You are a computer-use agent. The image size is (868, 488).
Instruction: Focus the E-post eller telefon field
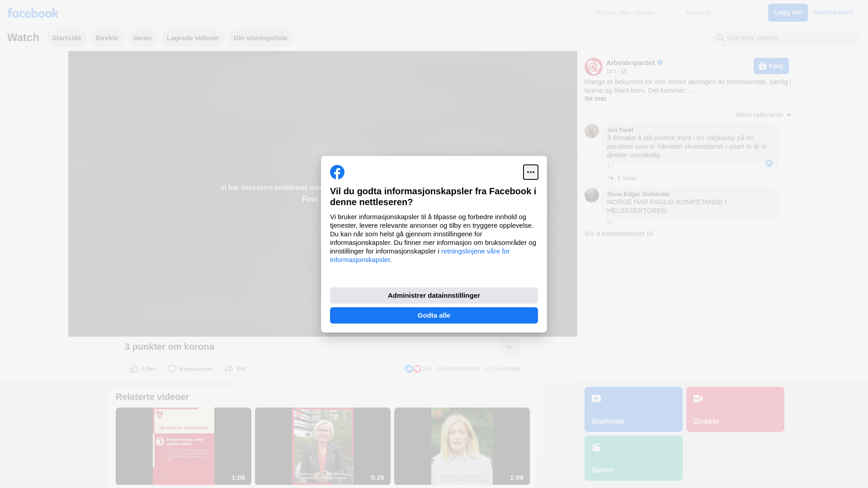[633, 13]
